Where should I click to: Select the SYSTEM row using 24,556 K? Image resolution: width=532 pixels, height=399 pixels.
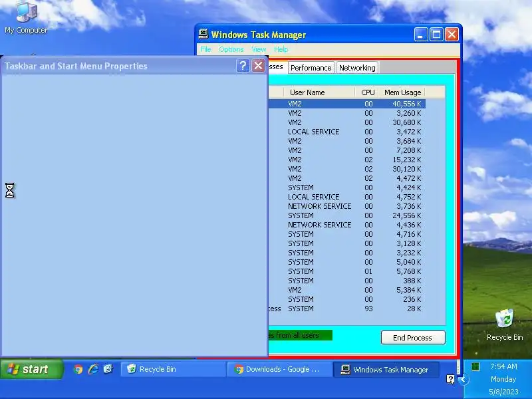point(346,215)
